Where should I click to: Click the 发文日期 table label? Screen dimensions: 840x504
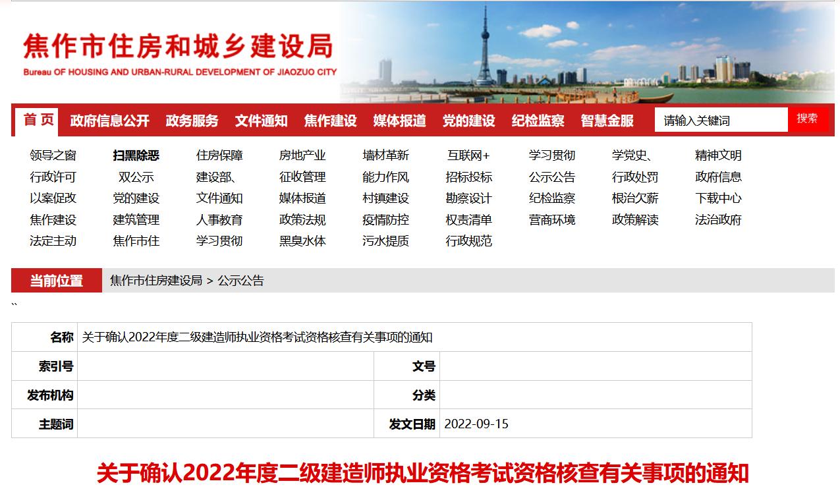tap(412, 424)
